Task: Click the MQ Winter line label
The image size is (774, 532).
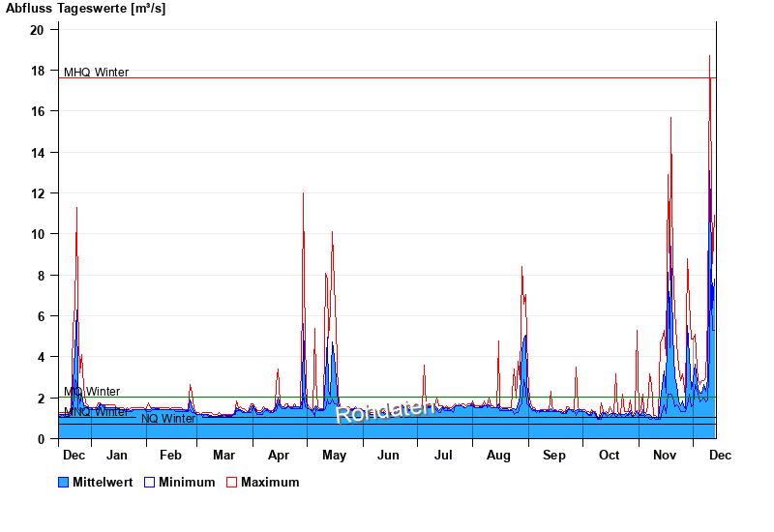Action: [92, 392]
